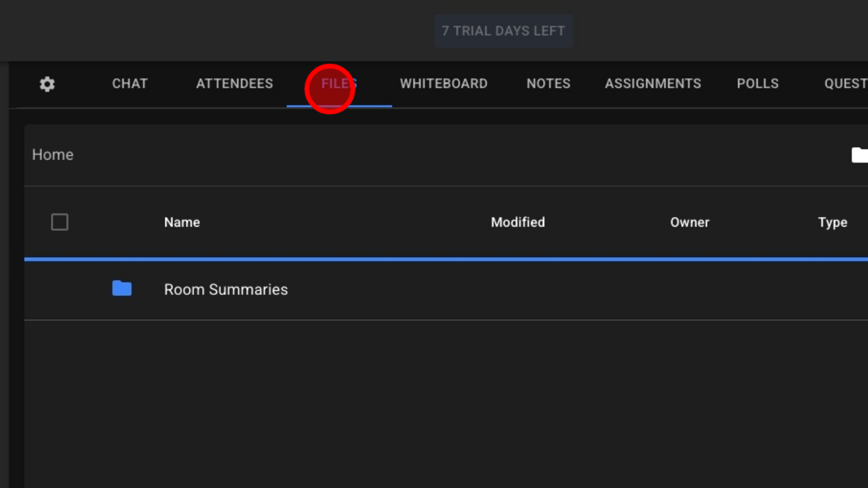Click the blue Room Summaries folder icon
The width and height of the screenshot is (868, 488).
[x=122, y=289]
